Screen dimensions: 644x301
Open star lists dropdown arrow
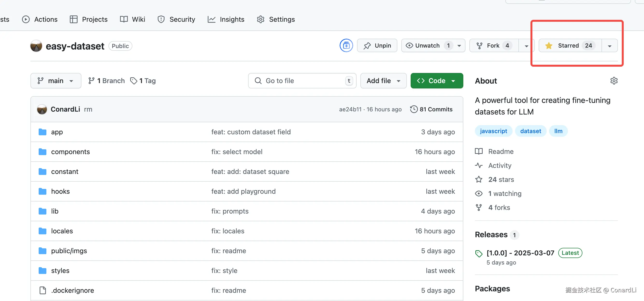click(x=609, y=46)
